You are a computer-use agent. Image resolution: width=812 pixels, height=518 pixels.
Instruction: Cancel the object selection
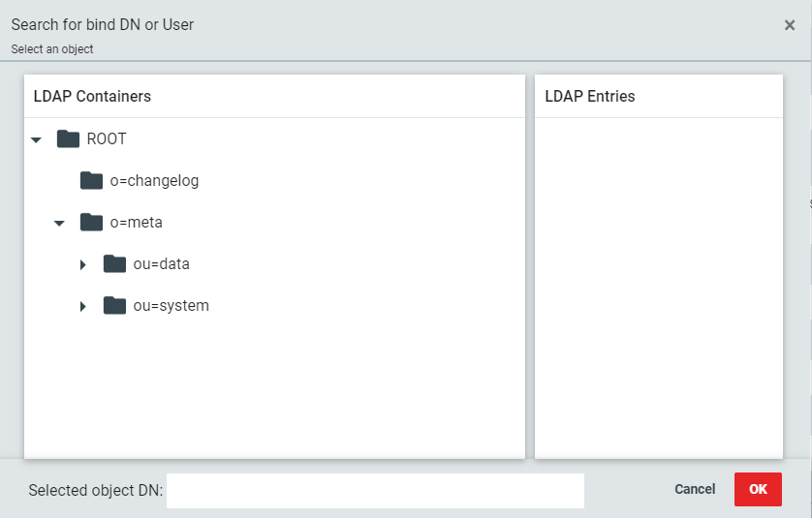[695, 490]
